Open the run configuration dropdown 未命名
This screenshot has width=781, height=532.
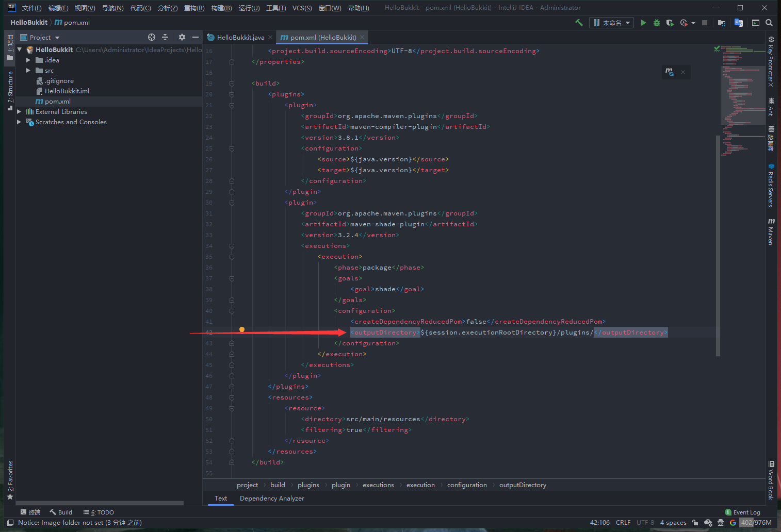pos(612,23)
